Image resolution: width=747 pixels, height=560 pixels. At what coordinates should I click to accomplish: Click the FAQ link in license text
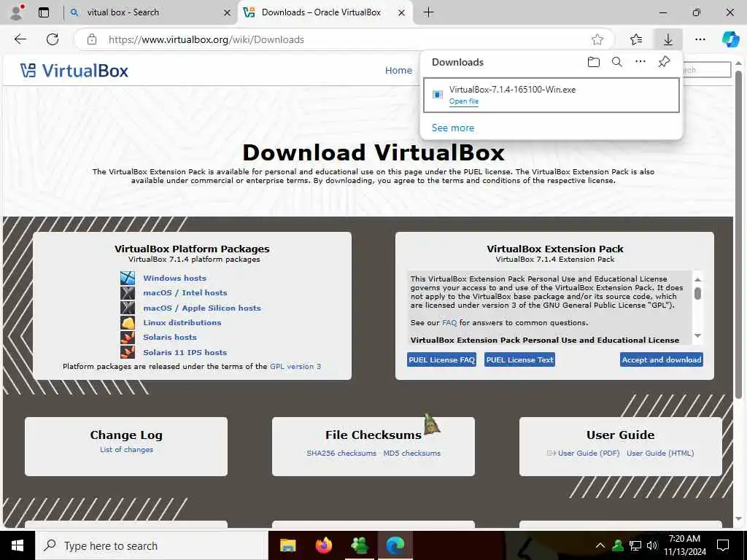click(x=449, y=323)
